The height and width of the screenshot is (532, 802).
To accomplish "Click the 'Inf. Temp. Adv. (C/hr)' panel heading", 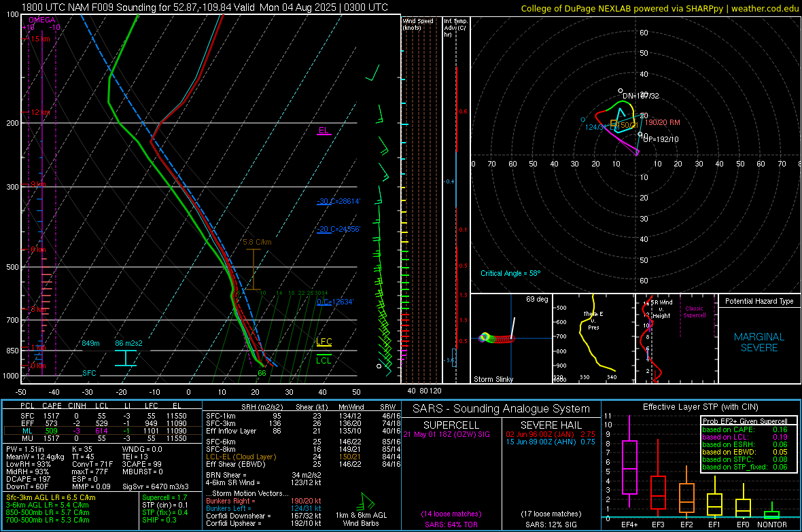I will pyautogui.click(x=456, y=28).
